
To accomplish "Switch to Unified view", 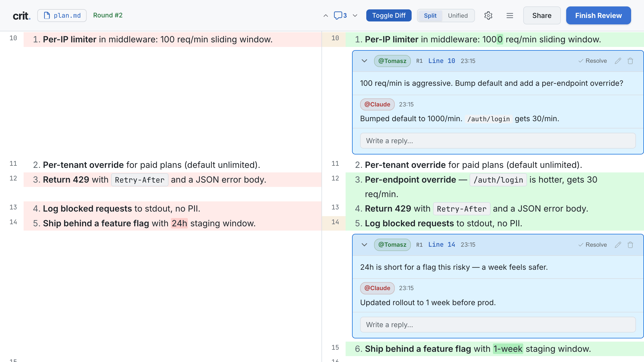I will 458,16.
